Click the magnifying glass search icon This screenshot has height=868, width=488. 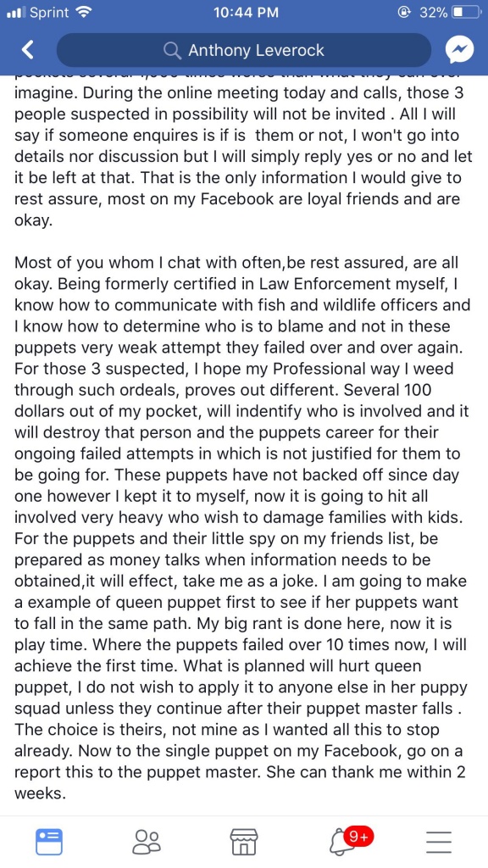tap(173, 51)
